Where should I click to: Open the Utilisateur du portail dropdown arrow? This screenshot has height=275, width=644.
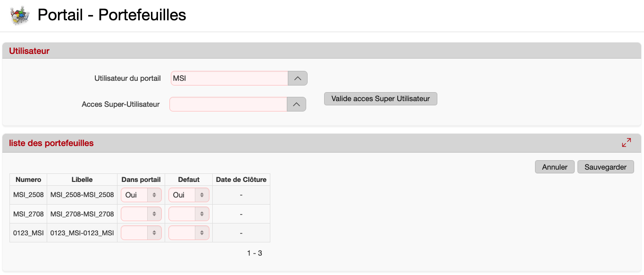click(x=298, y=78)
